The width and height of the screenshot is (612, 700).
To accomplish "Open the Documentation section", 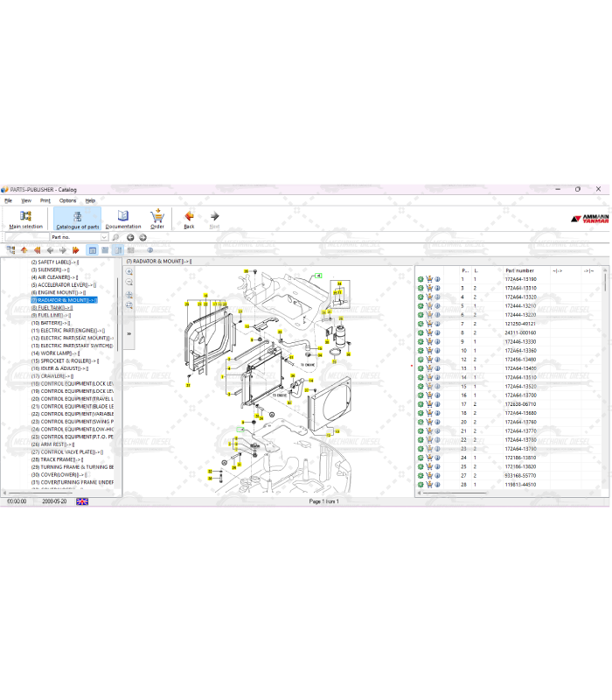I will [x=123, y=219].
